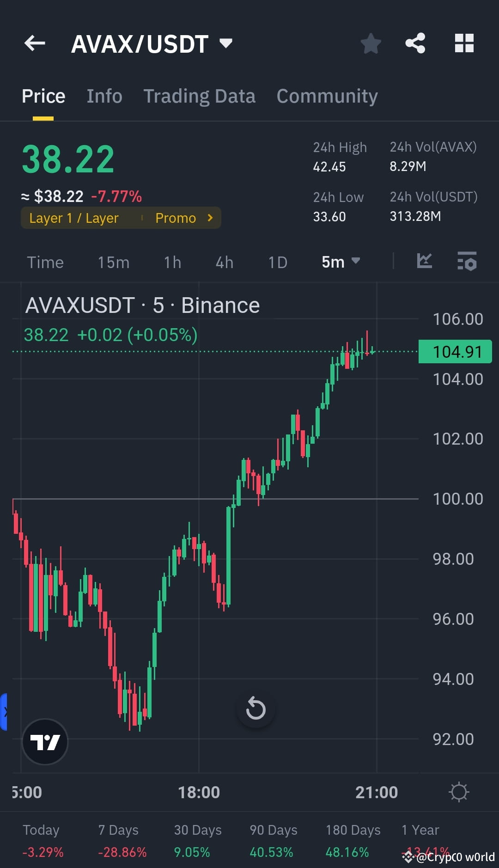Screen dimensions: 499x868
Task: Expand the 5m interval dropdown
Action: [341, 262]
